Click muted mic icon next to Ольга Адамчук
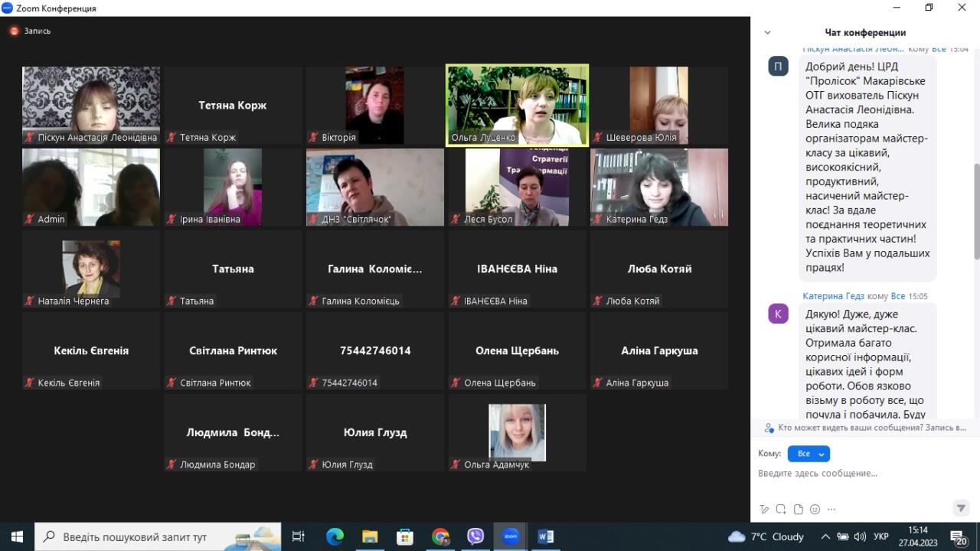Image resolution: width=980 pixels, height=551 pixels. click(456, 465)
